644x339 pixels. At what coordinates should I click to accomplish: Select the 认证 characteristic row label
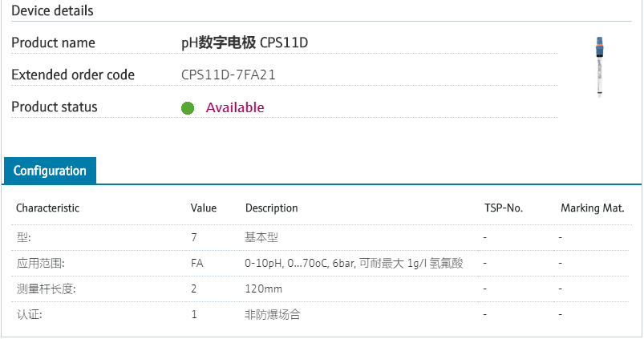click(x=29, y=314)
